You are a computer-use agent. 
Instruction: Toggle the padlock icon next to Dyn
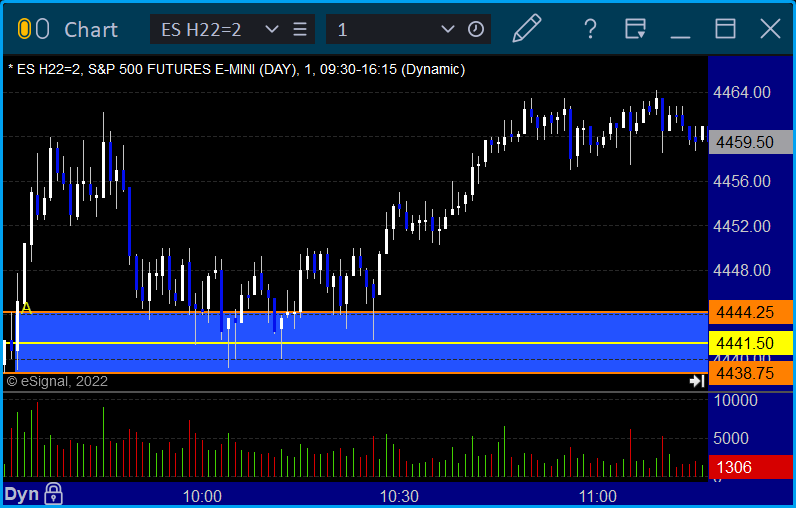[53, 494]
